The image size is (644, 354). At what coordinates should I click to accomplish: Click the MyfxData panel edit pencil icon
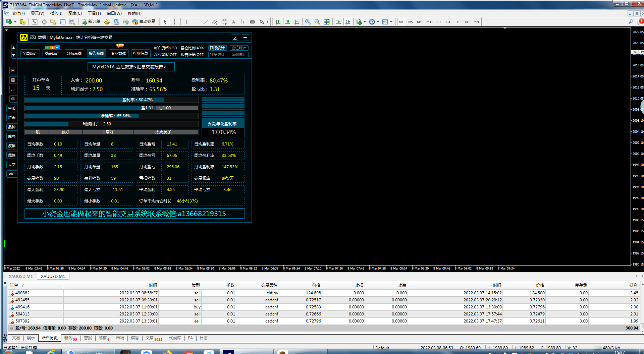click(x=235, y=38)
